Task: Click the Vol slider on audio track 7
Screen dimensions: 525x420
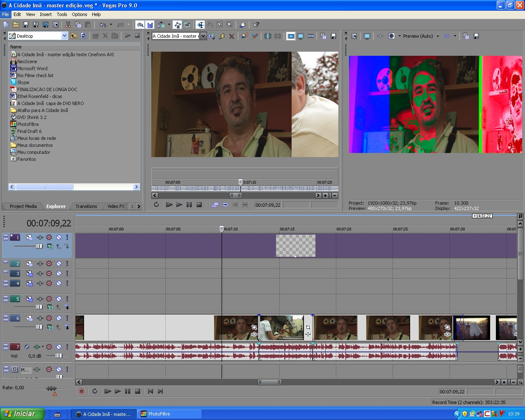Action: pyautogui.click(x=59, y=356)
